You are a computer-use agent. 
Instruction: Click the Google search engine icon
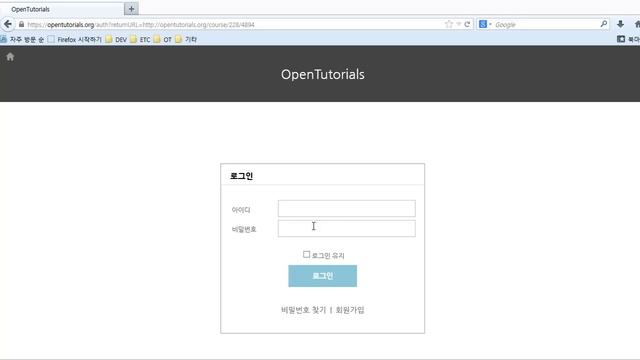(x=483, y=24)
